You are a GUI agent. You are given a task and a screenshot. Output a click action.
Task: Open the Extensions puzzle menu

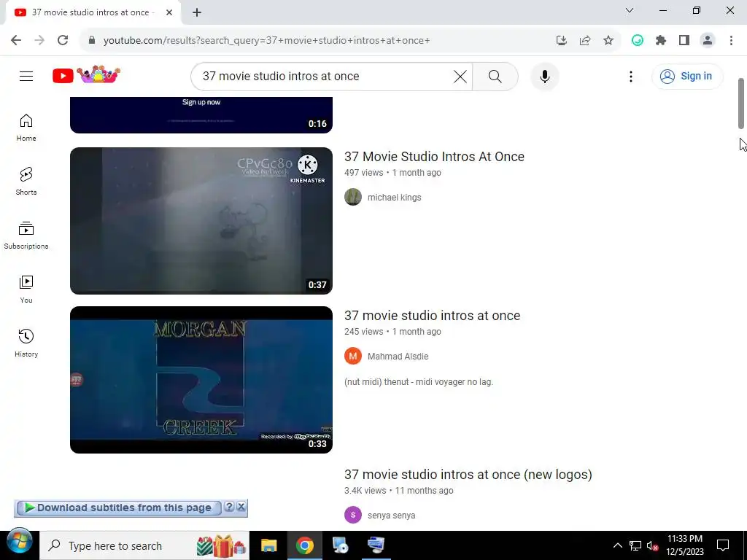click(x=661, y=41)
